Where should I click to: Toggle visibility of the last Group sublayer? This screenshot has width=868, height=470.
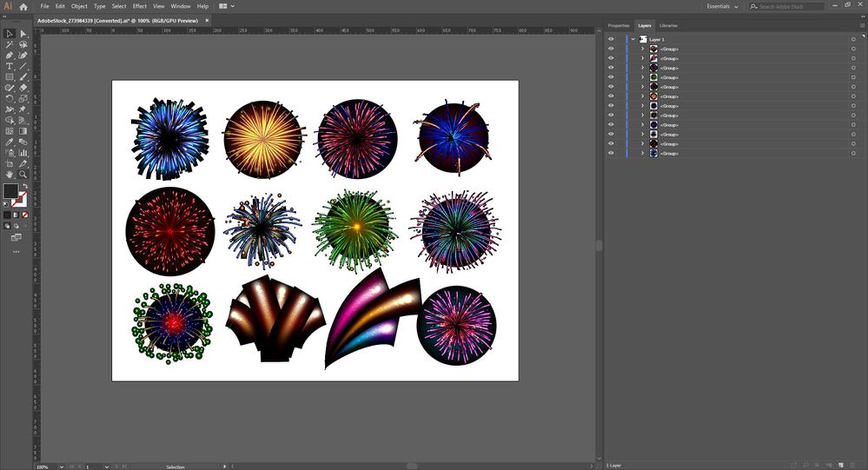pyautogui.click(x=611, y=153)
